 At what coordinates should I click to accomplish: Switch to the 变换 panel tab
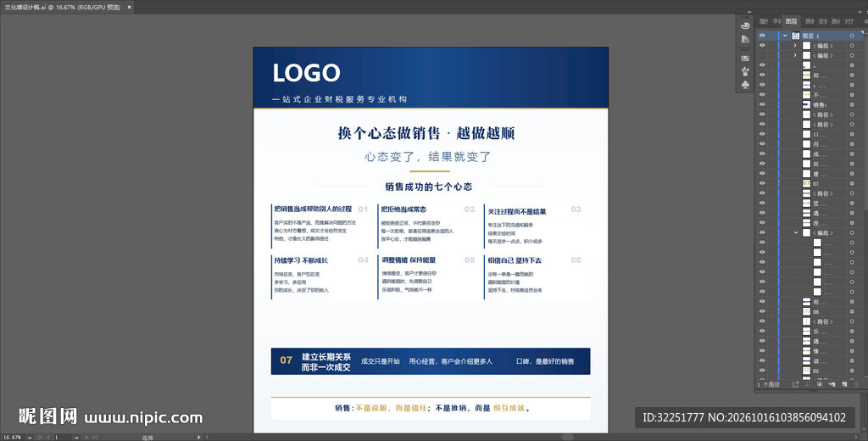[822, 21]
